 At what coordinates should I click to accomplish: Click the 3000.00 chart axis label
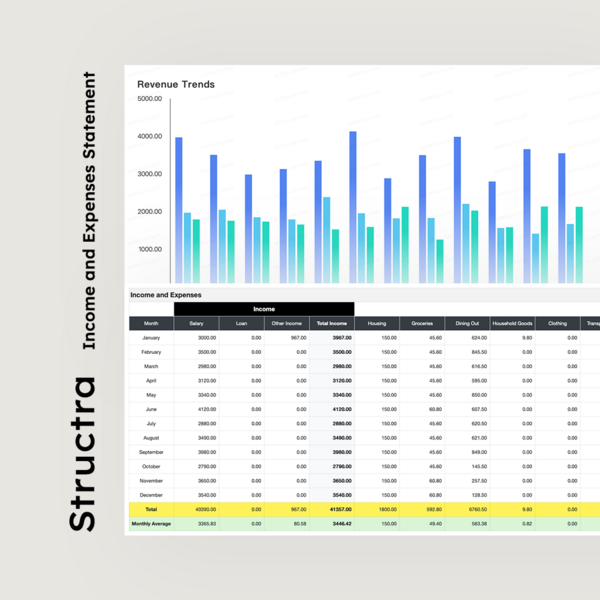[x=150, y=174]
